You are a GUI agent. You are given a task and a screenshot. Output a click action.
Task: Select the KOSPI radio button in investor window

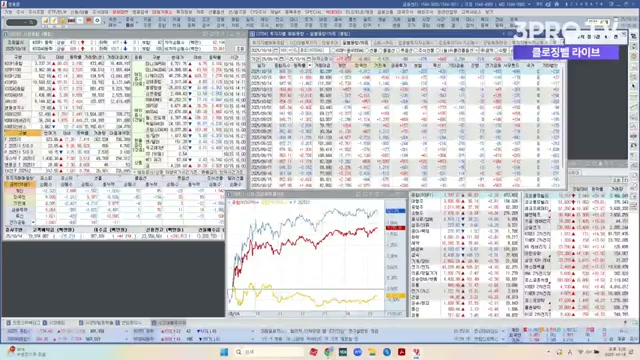333,50
